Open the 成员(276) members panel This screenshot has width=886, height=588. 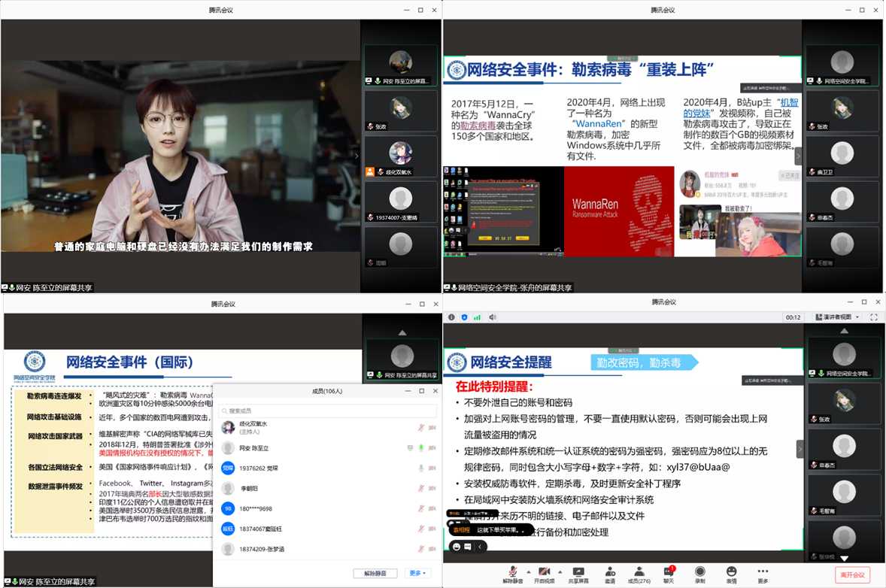coord(639,571)
